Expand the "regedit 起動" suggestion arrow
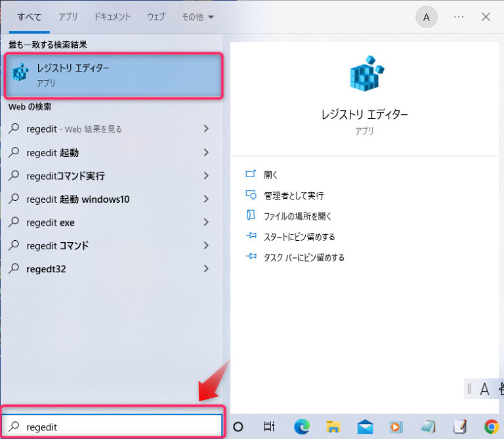The height and width of the screenshot is (439, 504). (206, 152)
